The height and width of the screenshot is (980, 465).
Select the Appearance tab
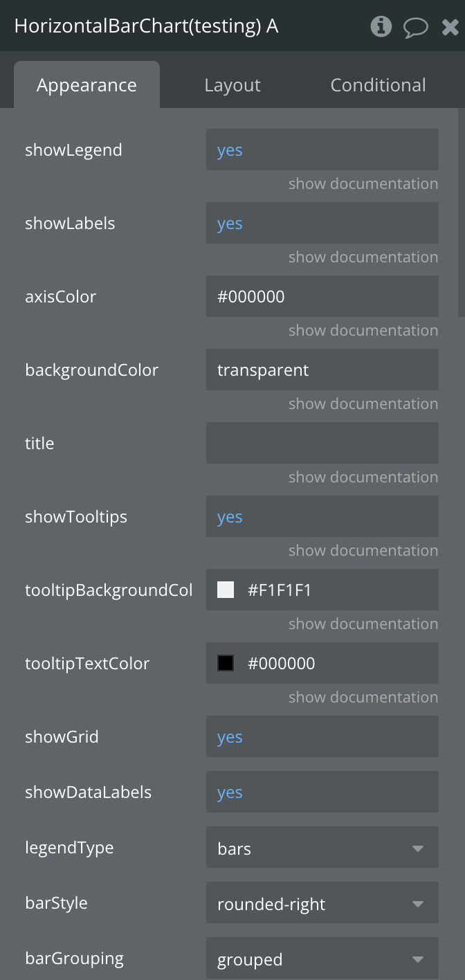click(x=86, y=85)
